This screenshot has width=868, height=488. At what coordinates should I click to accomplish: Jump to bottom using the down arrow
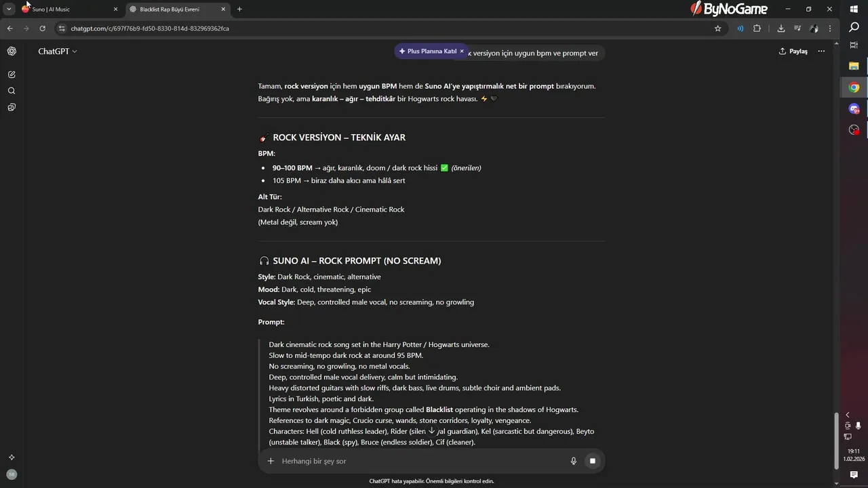(432, 431)
